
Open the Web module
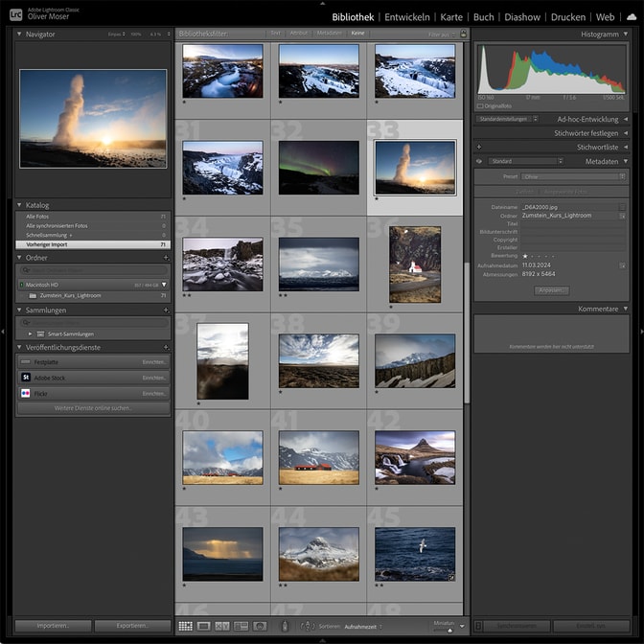[x=605, y=17]
